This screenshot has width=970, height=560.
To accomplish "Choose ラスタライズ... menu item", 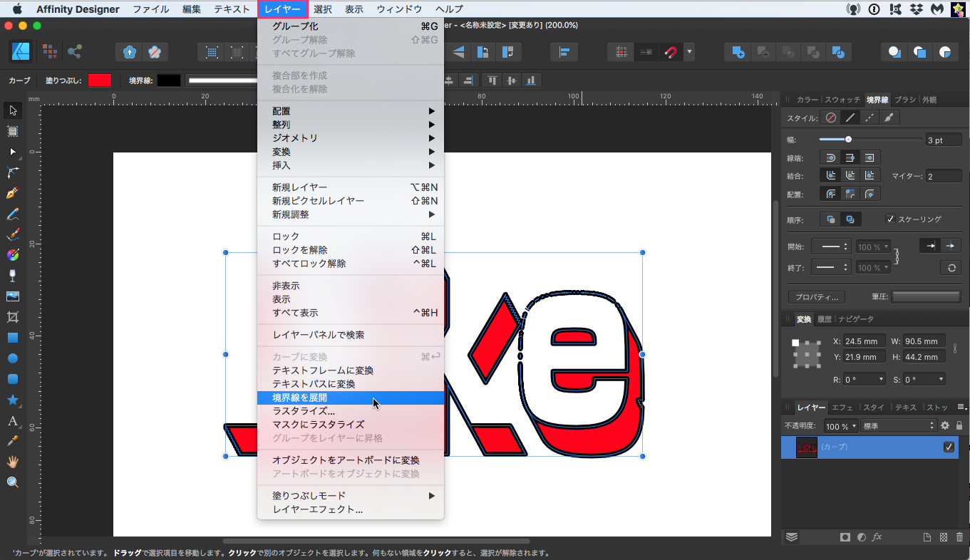I will pos(350,411).
